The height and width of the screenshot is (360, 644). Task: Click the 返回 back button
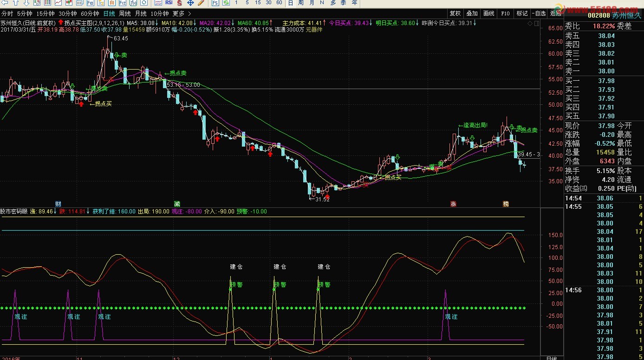pos(555,13)
